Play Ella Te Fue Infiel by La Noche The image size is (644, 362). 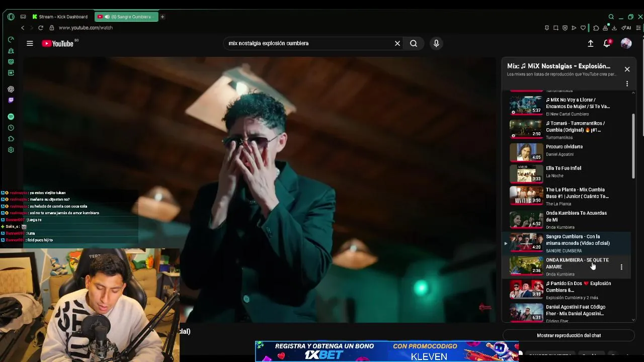click(x=568, y=173)
